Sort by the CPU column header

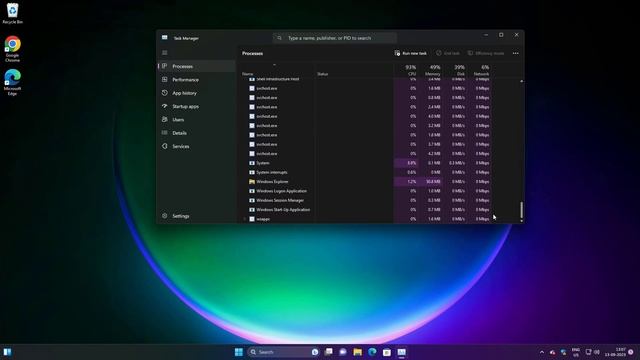(410, 70)
